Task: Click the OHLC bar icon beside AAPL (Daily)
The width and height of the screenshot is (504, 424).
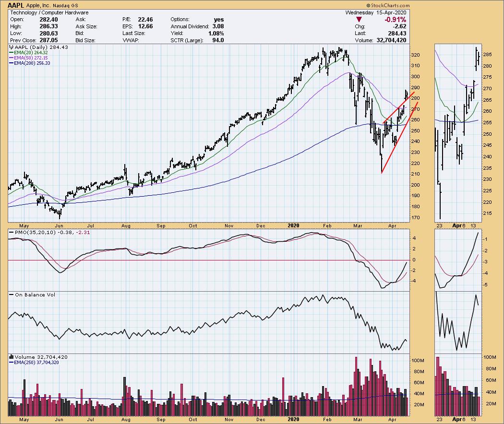Action: pos(11,47)
